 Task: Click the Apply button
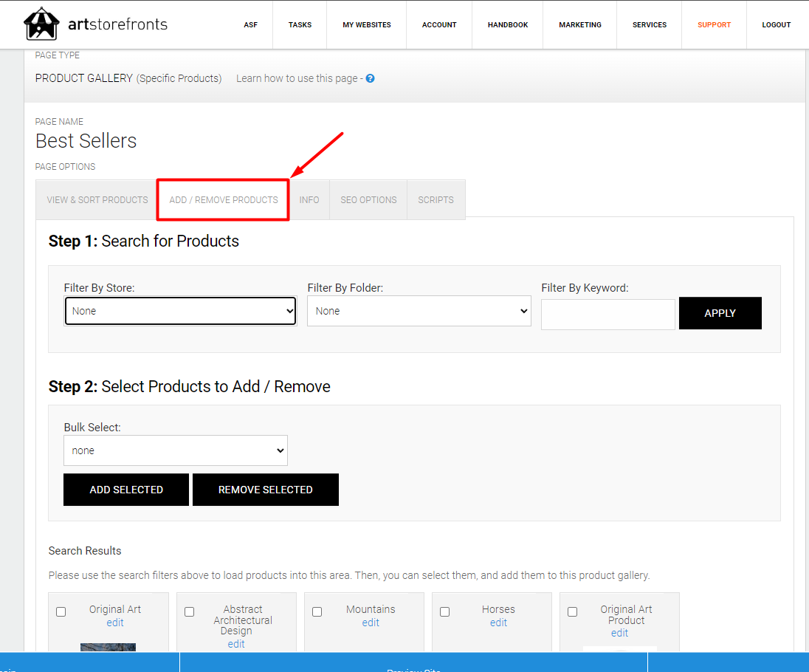720,313
